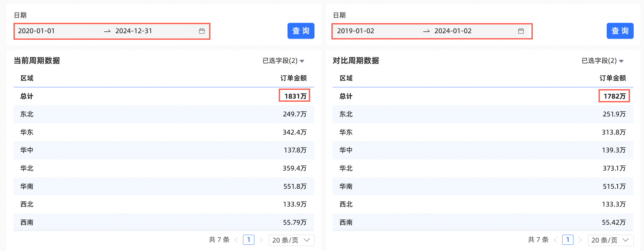Sort by 订单金额 column header in 当前周期数据
The height and width of the screenshot is (251, 644).
pos(293,78)
